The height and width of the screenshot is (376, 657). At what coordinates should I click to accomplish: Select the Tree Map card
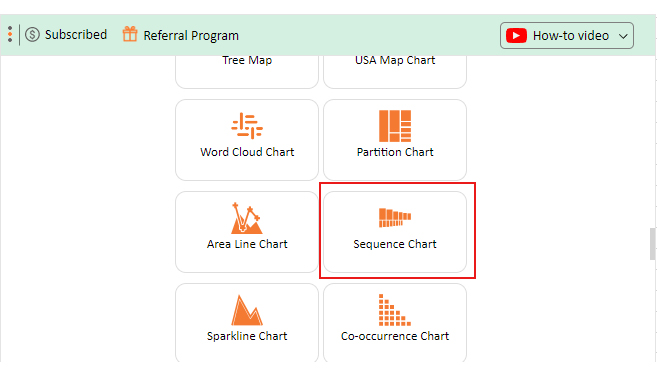pos(247,72)
